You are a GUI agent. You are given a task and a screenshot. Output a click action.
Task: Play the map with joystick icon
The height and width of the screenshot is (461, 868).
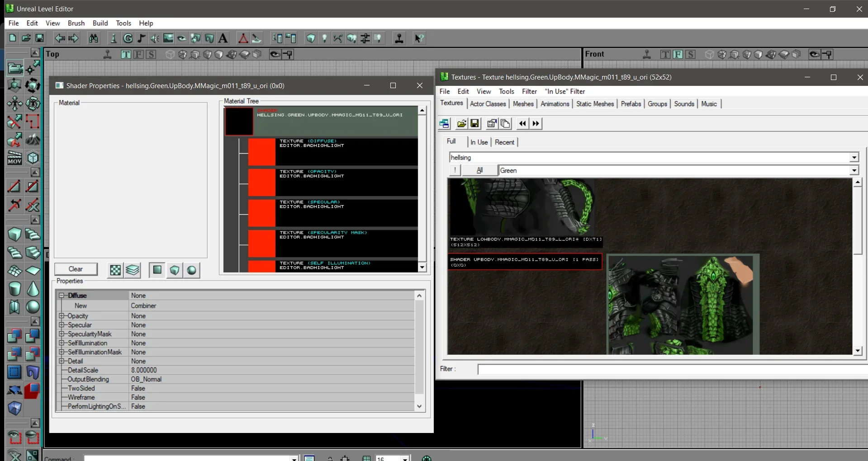point(399,38)
